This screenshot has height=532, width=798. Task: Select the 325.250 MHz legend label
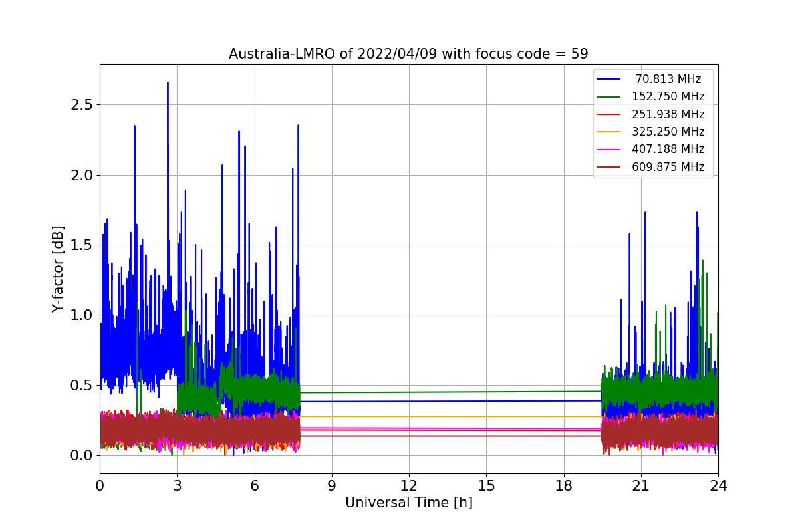tap(668, 132)
